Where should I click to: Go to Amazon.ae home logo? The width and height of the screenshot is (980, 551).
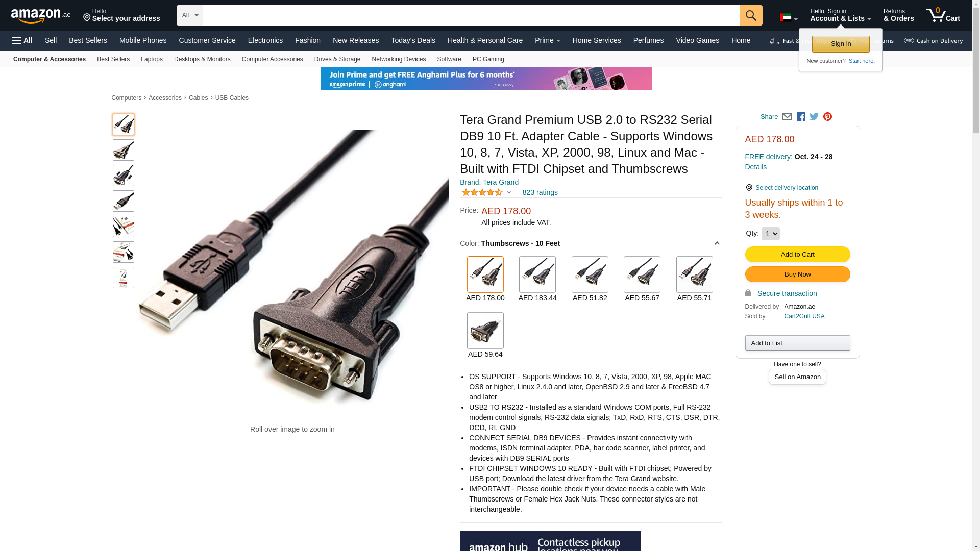(x=41, y=16)
